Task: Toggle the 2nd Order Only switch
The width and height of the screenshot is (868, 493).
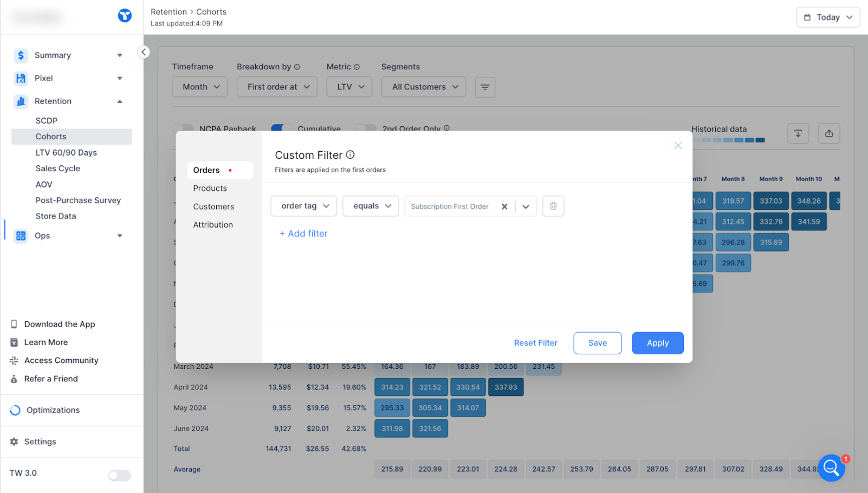Action: pyautogui.click(x=366, y=128)
